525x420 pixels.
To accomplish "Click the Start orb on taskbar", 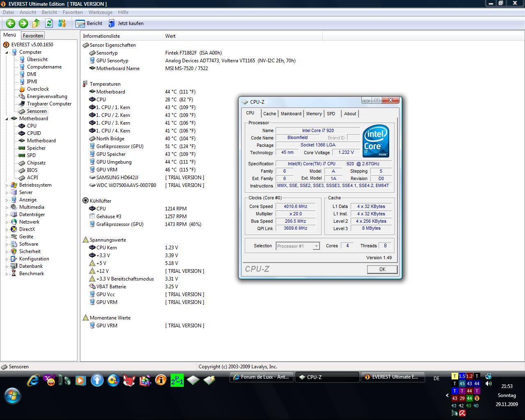I will [12, 395].
